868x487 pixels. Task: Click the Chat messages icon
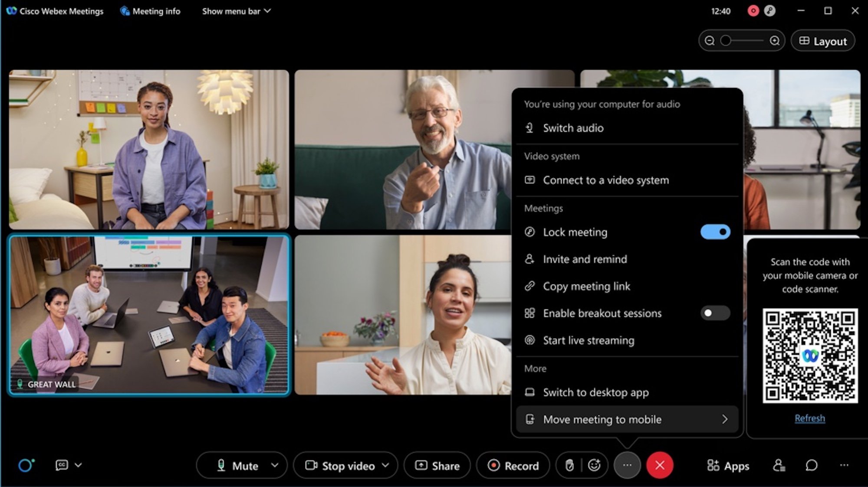[812, 465]
